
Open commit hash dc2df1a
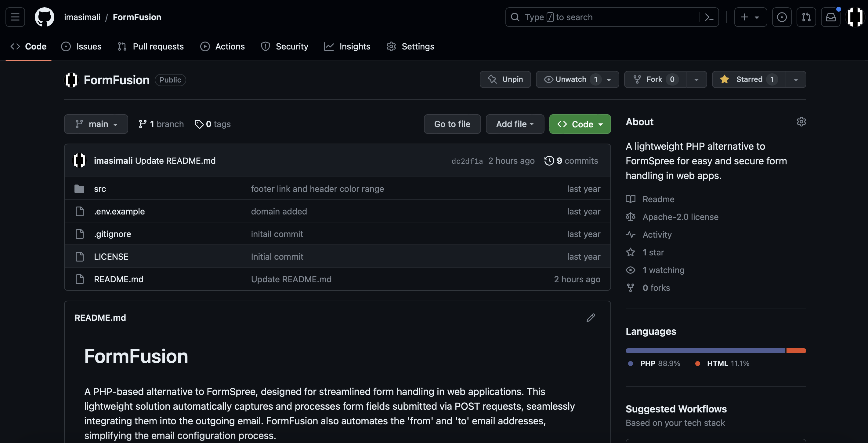[467, 161]
